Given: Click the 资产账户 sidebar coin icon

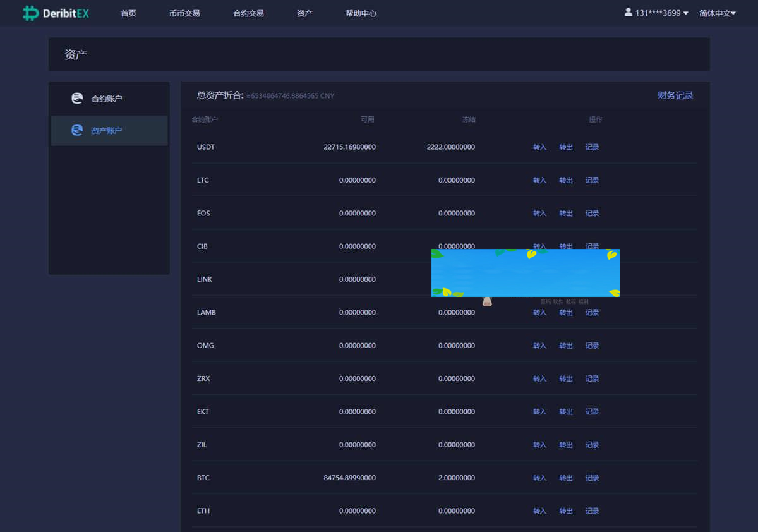Looking at the screenshot, I should (x=77, y=131).
